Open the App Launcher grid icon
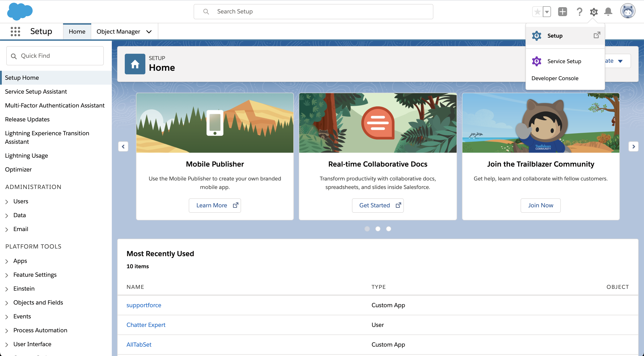 tap(15, 32)
